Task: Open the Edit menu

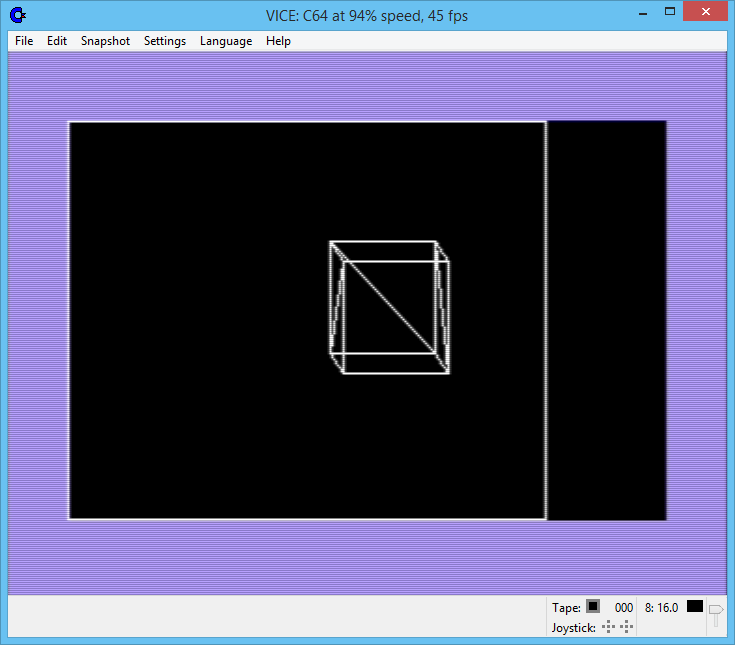Action: point(57,41)
